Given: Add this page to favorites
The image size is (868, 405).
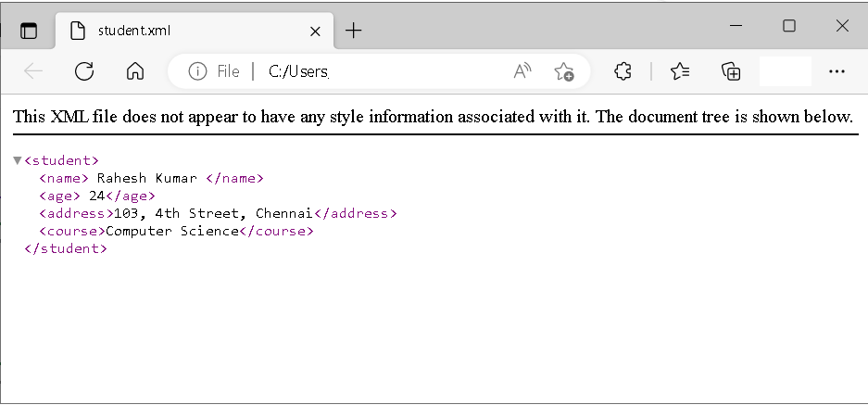Looking at the screenshot, I should (x=563, y=71).
